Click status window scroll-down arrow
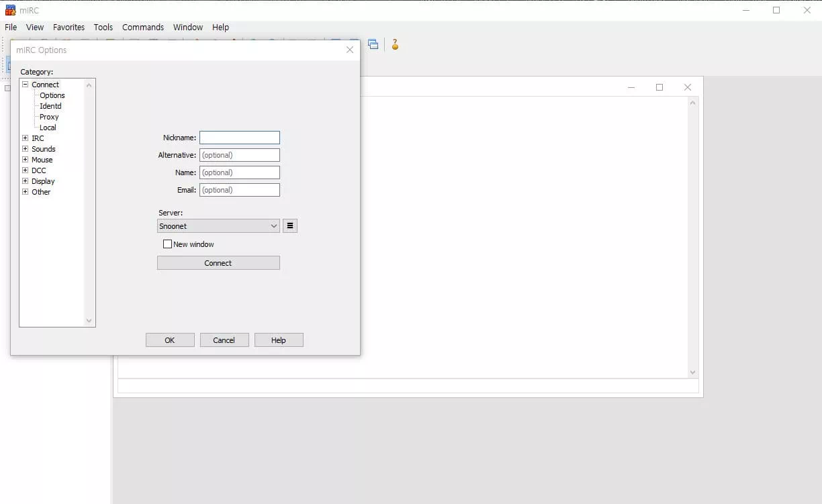This screenshot has width=822, height=504. 693,372
